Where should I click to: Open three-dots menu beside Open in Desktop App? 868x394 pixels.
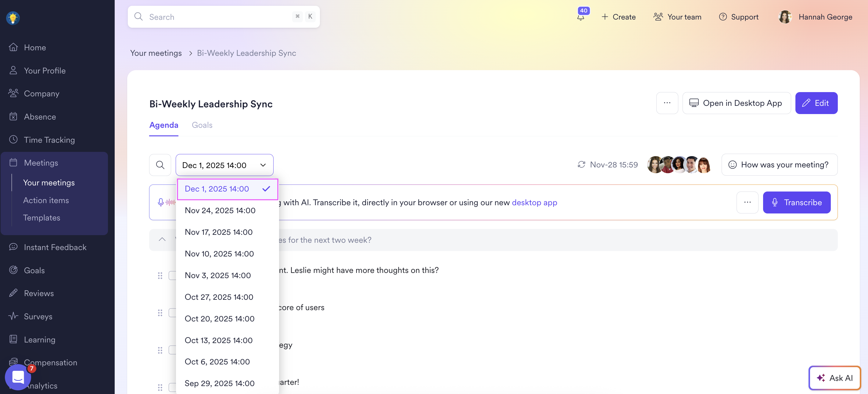[x=667, y=103]
